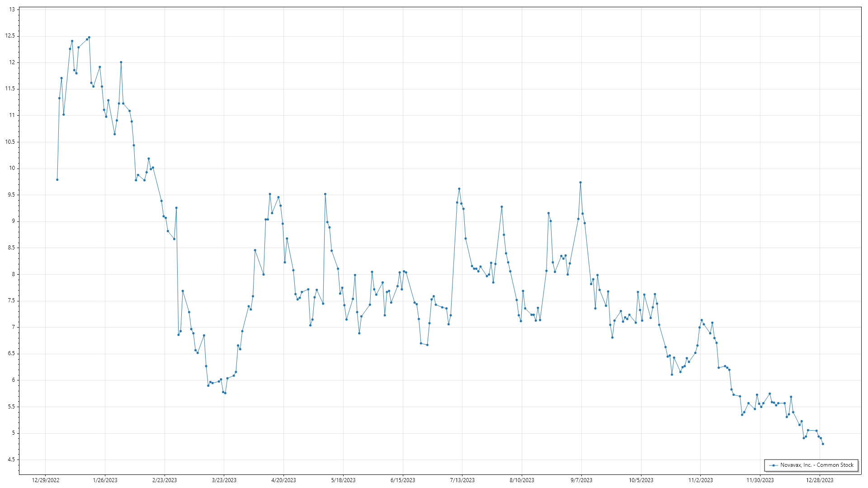
Task: Click the final data point of the line
Action: [823, 444]
